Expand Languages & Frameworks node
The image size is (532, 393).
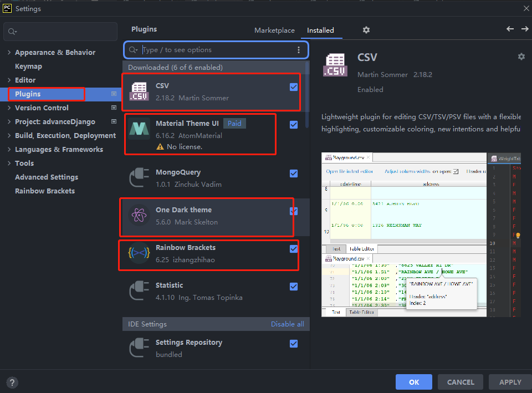pos(9,149)
